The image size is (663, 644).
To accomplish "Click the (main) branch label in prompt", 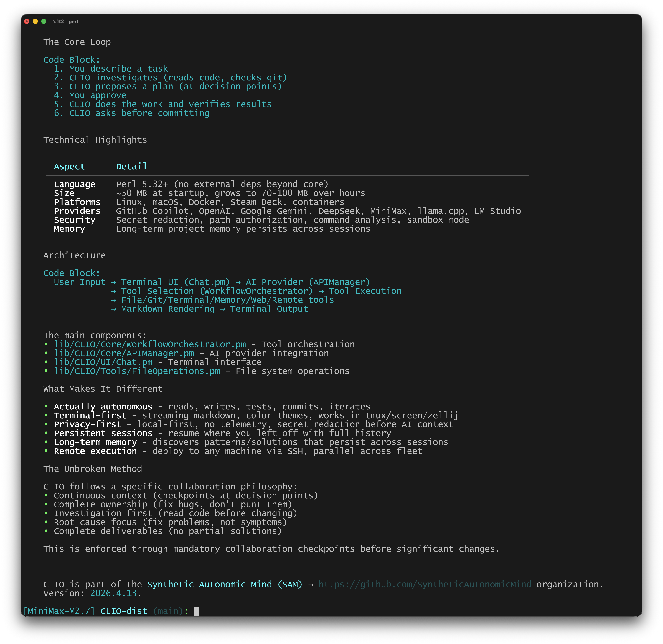I will [168, 611].
